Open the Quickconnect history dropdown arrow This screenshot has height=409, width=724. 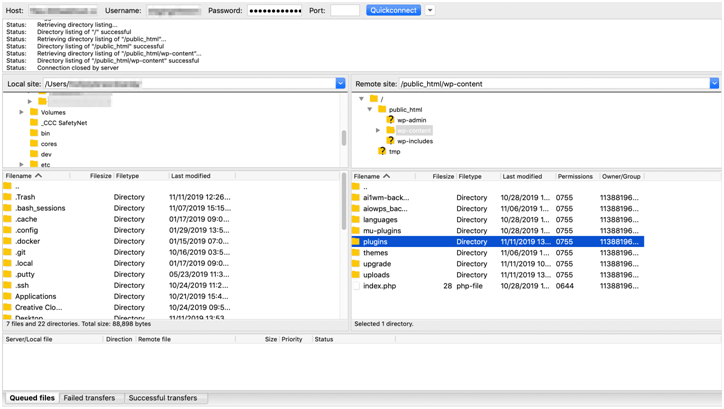click(x=430, y=10)
